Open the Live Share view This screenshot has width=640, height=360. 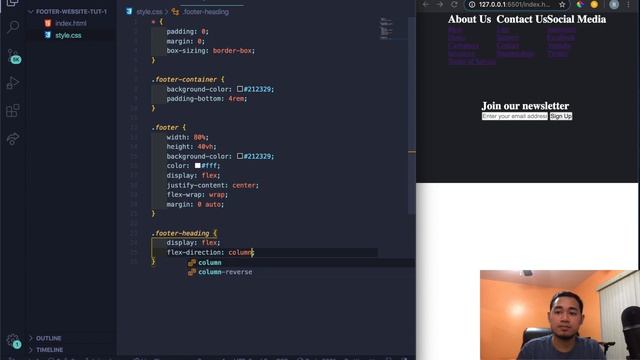click(x=13, y=138)
